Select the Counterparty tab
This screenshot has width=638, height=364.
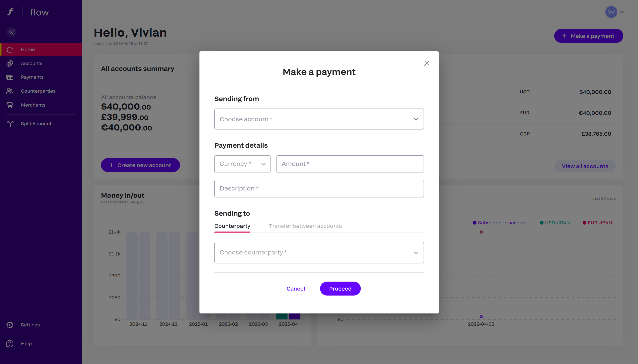point(232,226)
